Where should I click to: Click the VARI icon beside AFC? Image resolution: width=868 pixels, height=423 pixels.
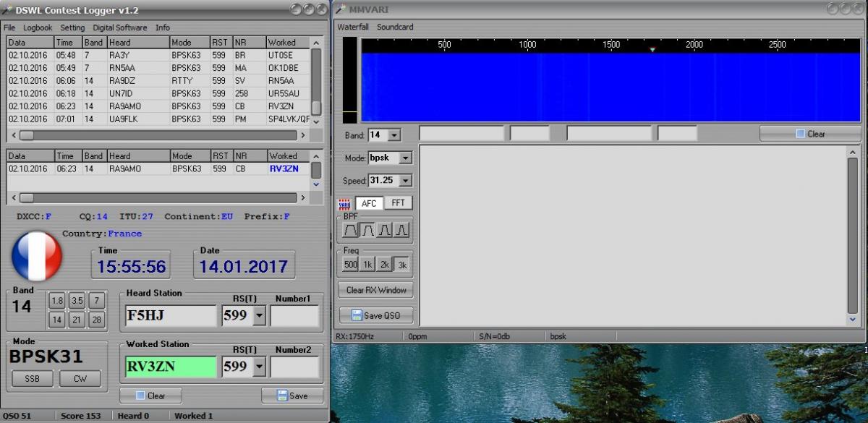345,203
